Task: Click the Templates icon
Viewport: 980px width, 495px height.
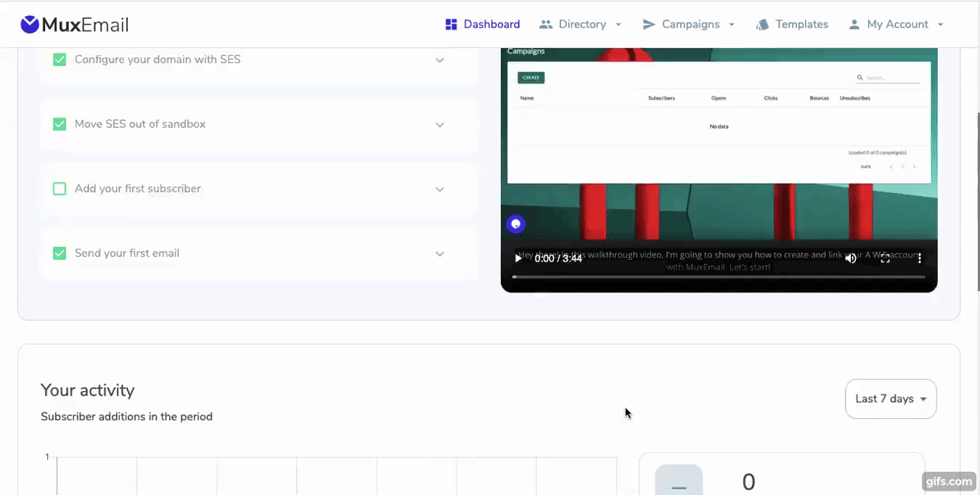Action: coord(762,25)
